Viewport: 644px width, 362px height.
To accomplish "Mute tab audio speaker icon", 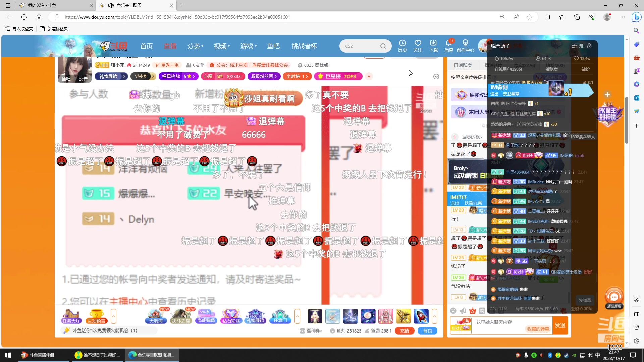I will point(111,5).
